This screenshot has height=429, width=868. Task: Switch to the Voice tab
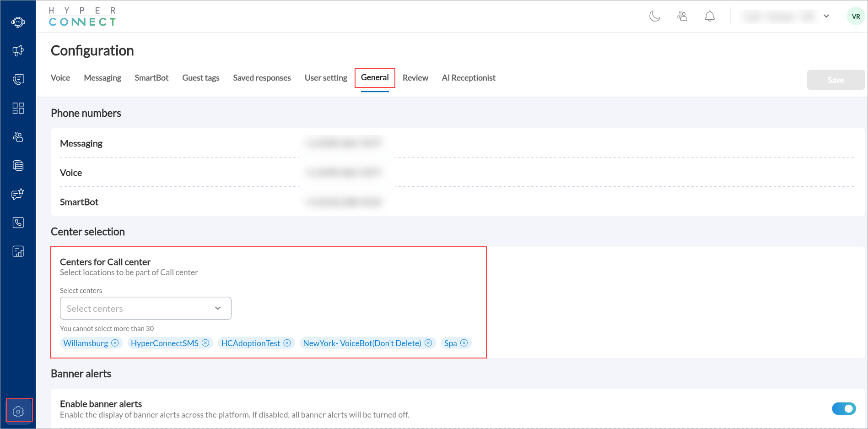click(x=60, y=77)
